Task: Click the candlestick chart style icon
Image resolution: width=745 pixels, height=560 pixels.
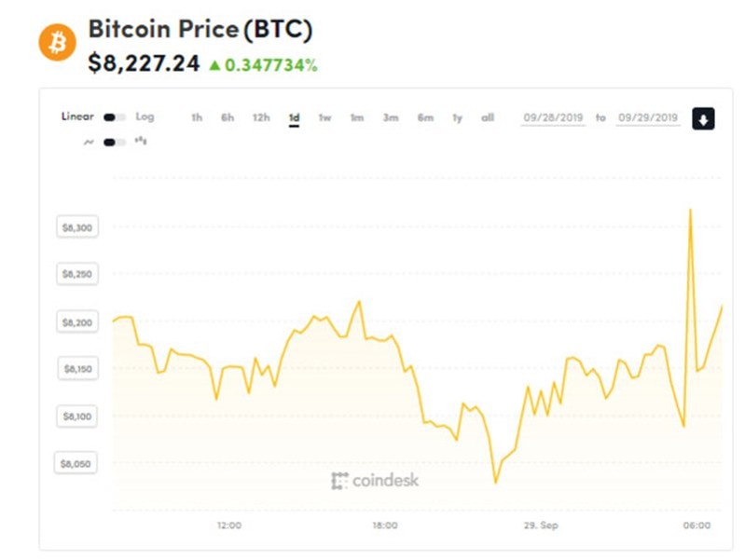Action: 141,141
